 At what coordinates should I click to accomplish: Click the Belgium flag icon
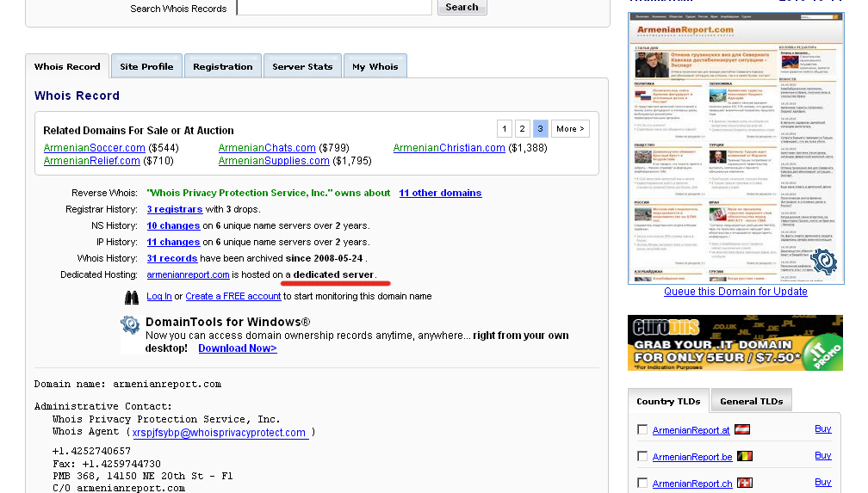[x=745, y=457]
